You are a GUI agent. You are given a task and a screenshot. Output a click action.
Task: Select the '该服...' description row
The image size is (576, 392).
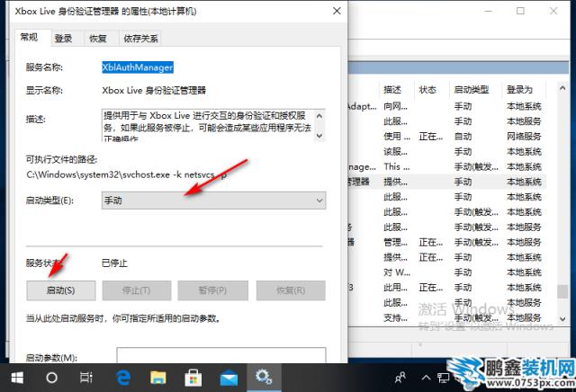395,152
